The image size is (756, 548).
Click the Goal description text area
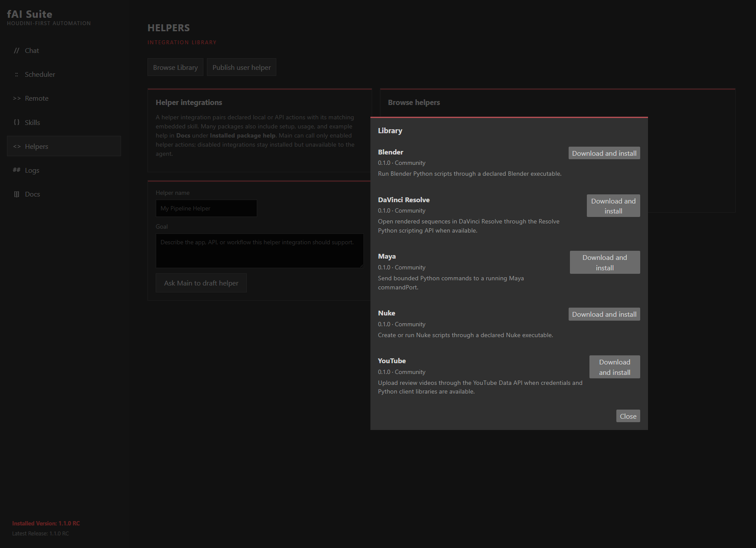260,251
